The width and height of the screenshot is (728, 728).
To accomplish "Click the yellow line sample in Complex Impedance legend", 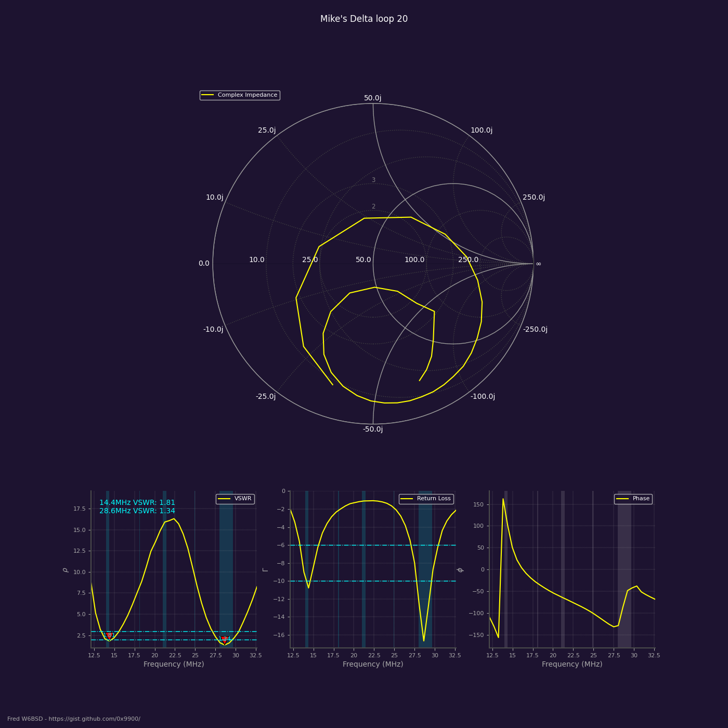I will (207, 95).
